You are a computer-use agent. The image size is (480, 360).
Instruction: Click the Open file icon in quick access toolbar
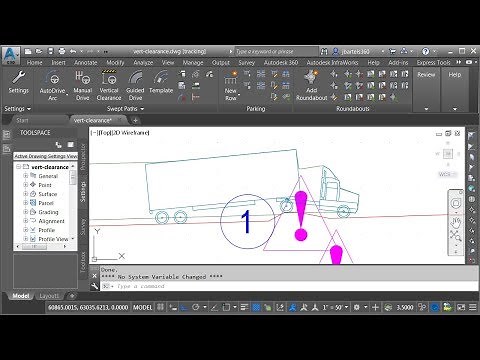[39, 51]
